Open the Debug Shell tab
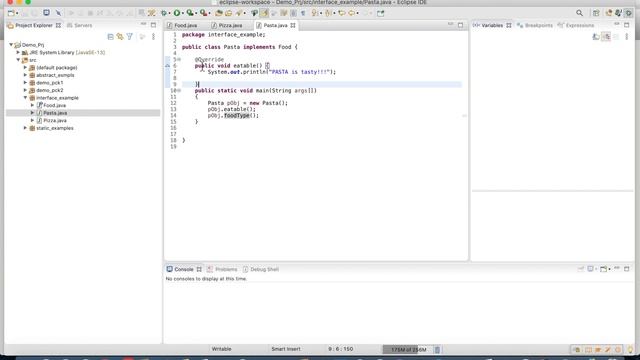 (261, 269)
